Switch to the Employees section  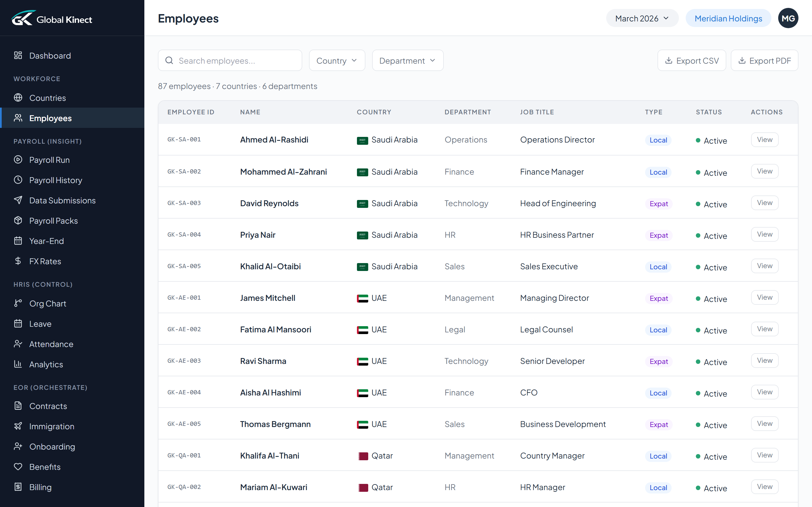50,118
